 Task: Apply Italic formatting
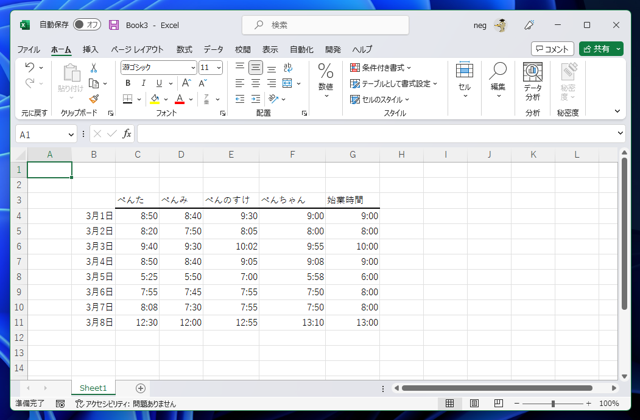coord(143,83)
